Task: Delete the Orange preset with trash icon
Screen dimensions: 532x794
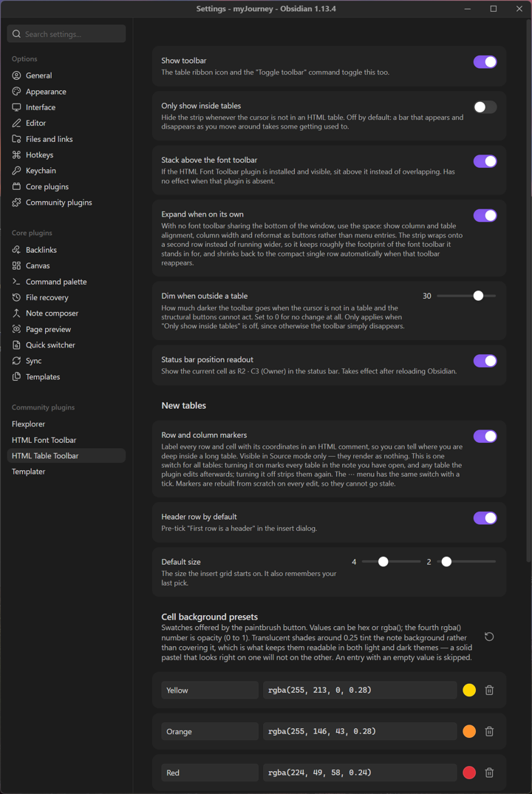Action: (x=489, y=731)
